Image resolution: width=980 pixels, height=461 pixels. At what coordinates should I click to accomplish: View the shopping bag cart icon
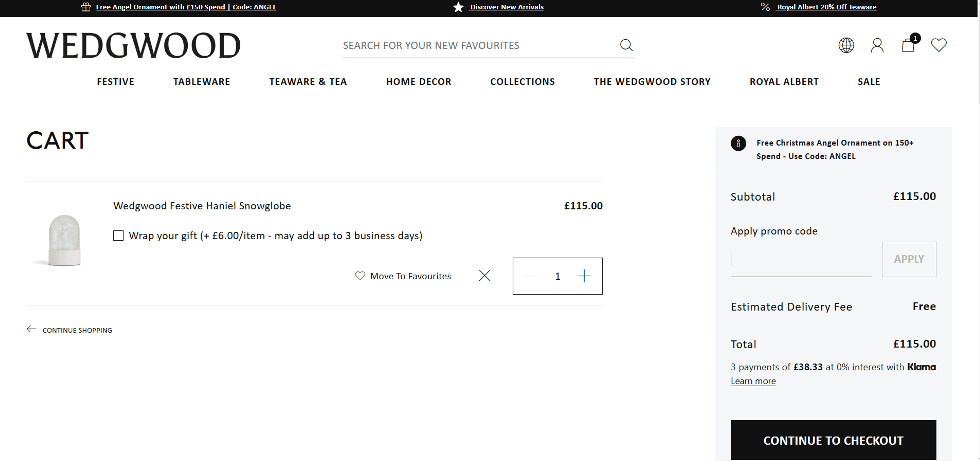(908, 45)
